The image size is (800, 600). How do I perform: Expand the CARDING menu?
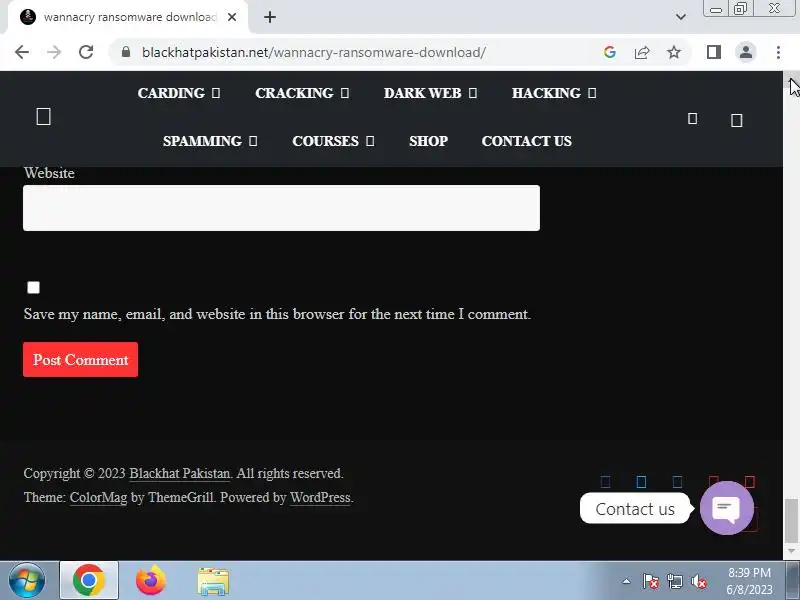(179, 93)
